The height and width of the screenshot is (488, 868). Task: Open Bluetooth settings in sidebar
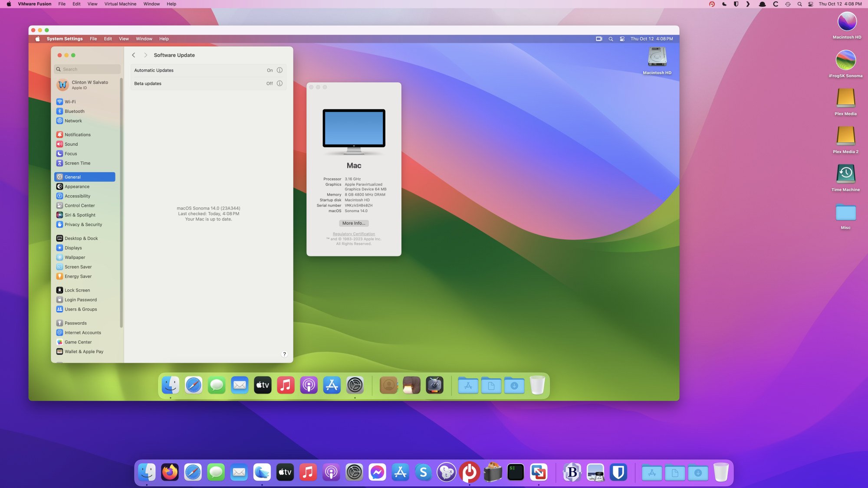[85, 111]
